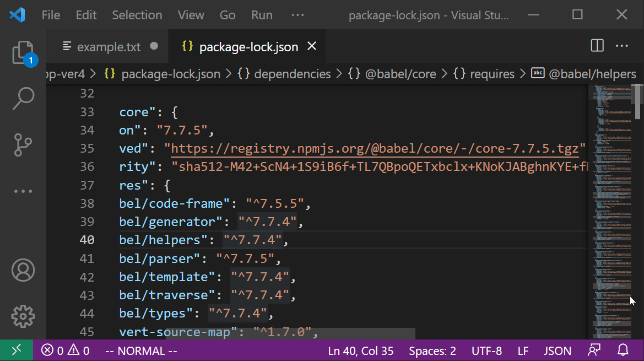644x361 pixels.
Task: Follow the registry.npmjs.org core tgz link
Action: tap(375, 148)
